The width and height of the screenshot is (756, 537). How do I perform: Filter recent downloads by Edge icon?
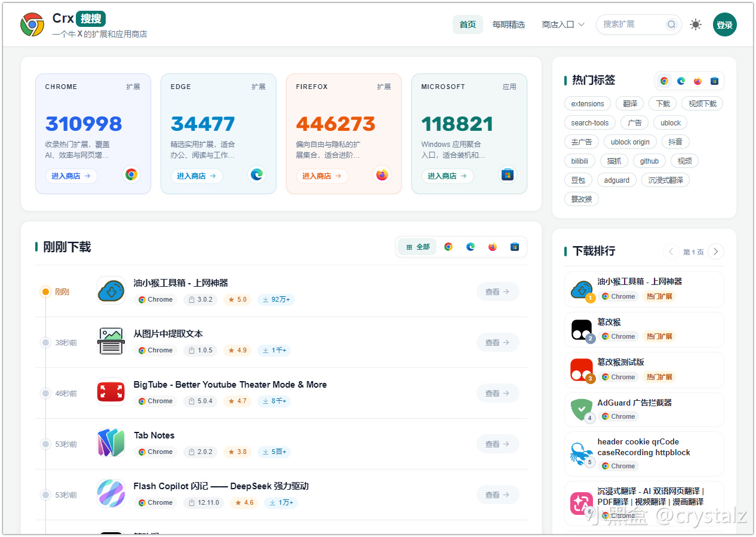pyautogui.click(x=471, y=247)
